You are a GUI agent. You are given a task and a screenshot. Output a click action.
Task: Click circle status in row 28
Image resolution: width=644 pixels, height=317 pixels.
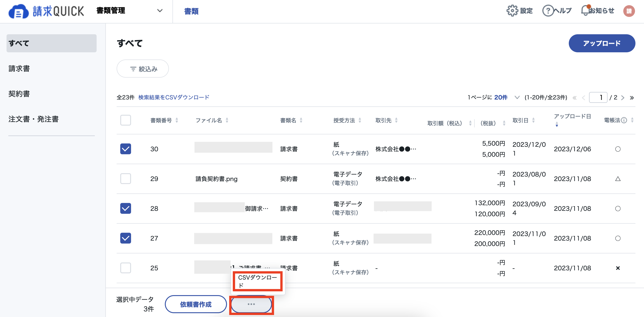pos(617,209)
